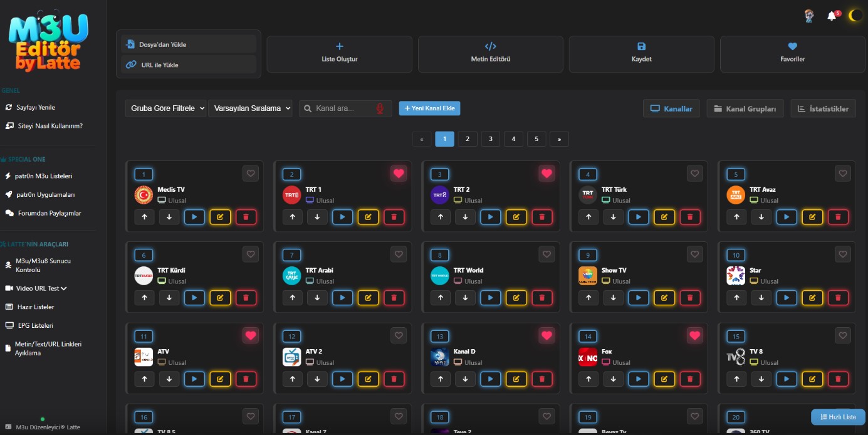Viewport: 868px width, 435px height.
Task: Unfavorite the TRT 2 channel
Action: click(546, 174)
